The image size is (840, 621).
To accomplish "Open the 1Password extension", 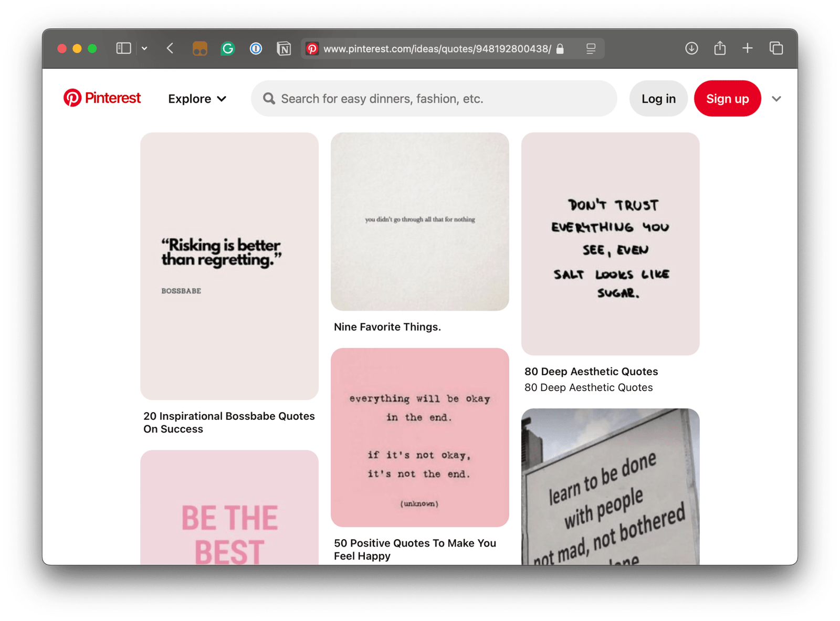I will [256, 48].
